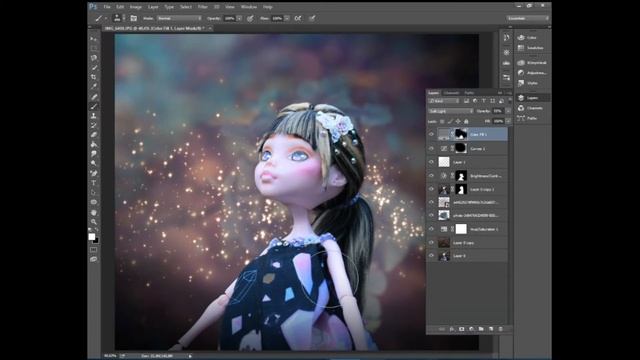Toggle lock transparent pixels in Layers panel
This screenshot has height=360, width=640.
[x=442, y=121]
